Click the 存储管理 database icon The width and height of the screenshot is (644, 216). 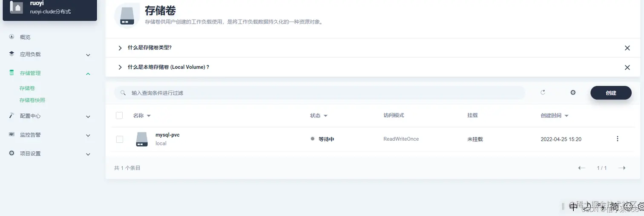(x=11, y=73)
